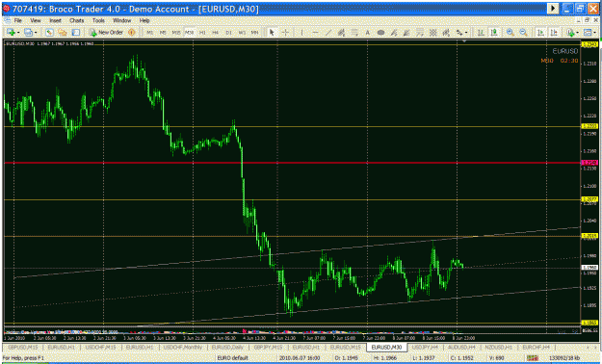
Task: Switch to the USDCHF,Monthly chart tab
Action: (x=183, y=348)
